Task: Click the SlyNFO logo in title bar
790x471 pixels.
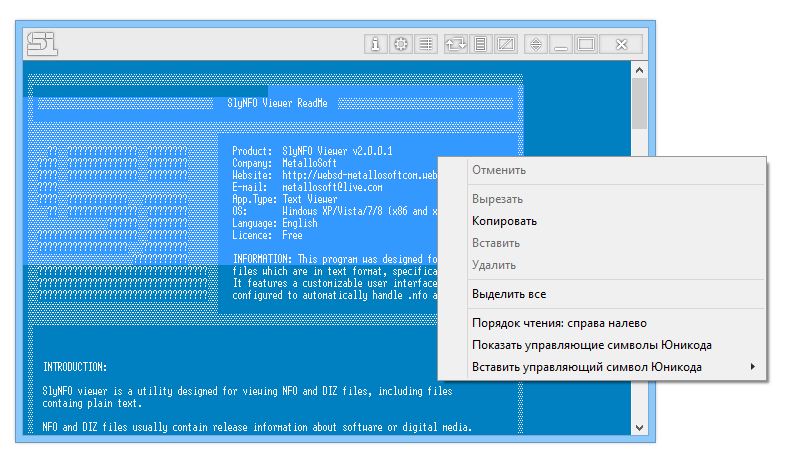Action: [42, 44]
